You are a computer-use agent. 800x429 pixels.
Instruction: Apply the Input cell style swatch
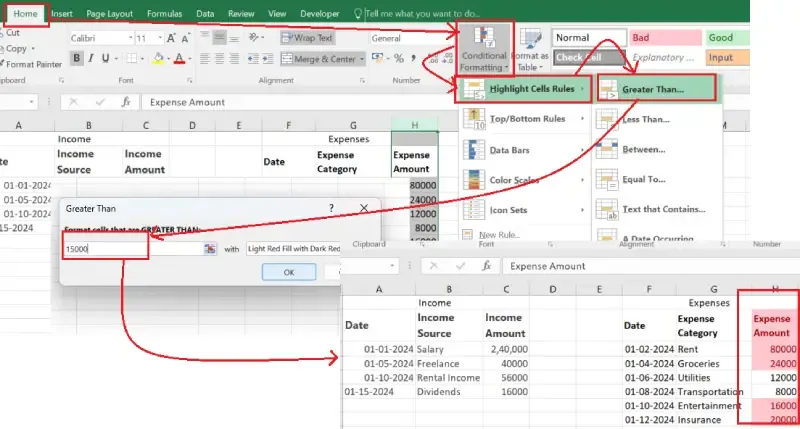(727, 57)
